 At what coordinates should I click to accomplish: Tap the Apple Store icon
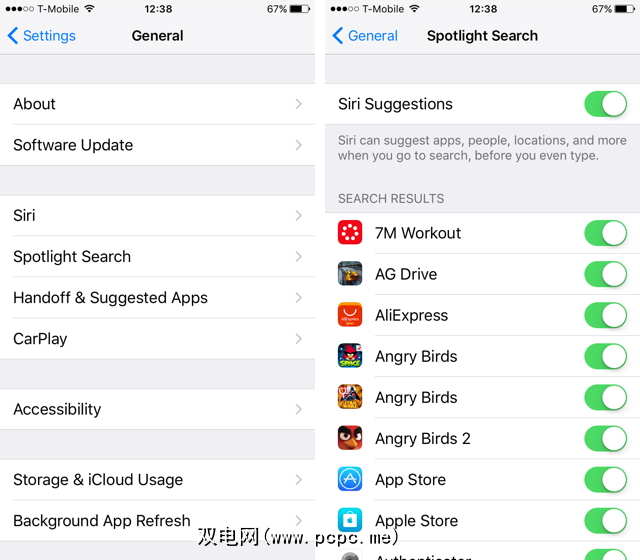point(350,520)
